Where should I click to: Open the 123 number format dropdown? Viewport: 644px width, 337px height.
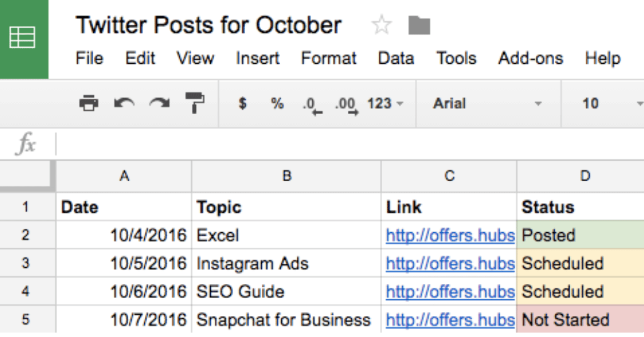click(x=385, y=103)
